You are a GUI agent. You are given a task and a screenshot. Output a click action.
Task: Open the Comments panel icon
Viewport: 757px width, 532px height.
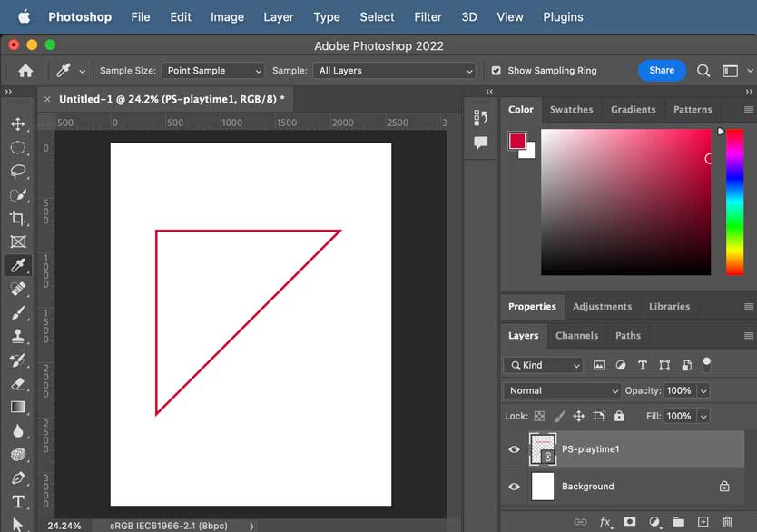480,143
